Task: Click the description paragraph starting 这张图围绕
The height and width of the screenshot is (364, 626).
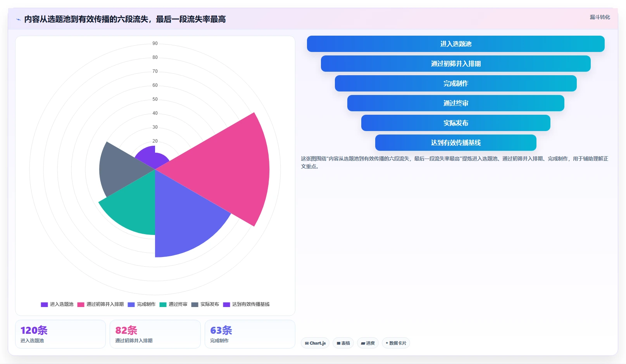Action: [x=455, y=162]
